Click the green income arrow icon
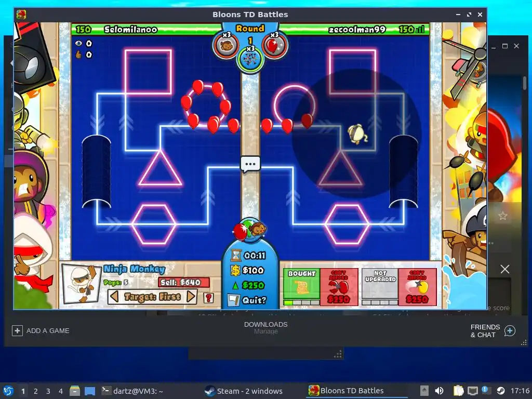 tap(235, 285)
